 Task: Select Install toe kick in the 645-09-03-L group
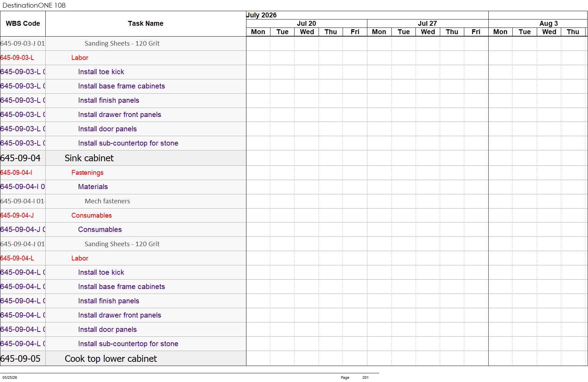101,72
